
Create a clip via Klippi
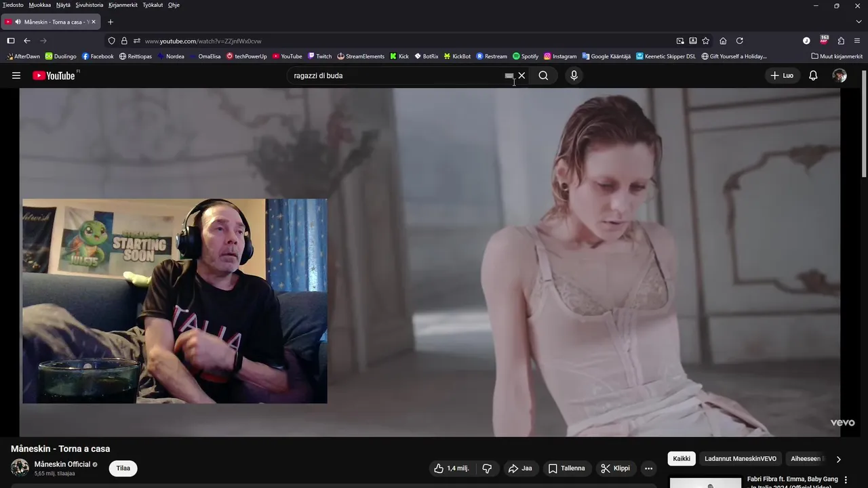click(615, 468)
